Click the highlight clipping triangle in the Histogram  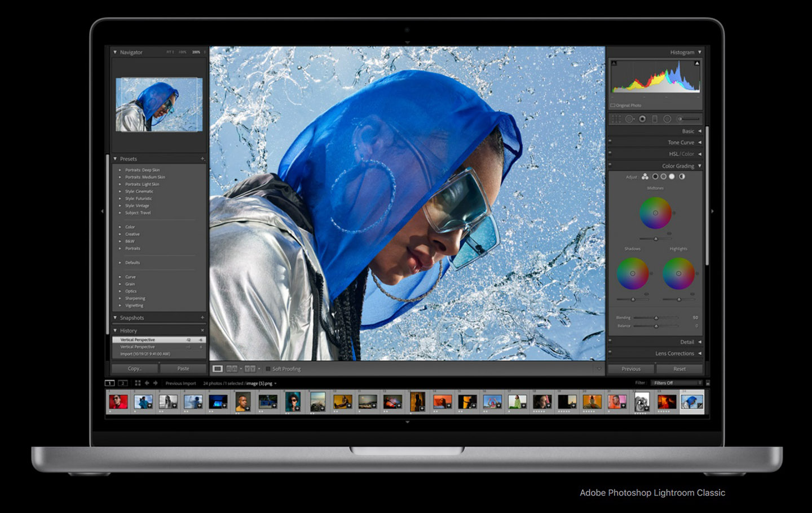[x=697, y=63]
